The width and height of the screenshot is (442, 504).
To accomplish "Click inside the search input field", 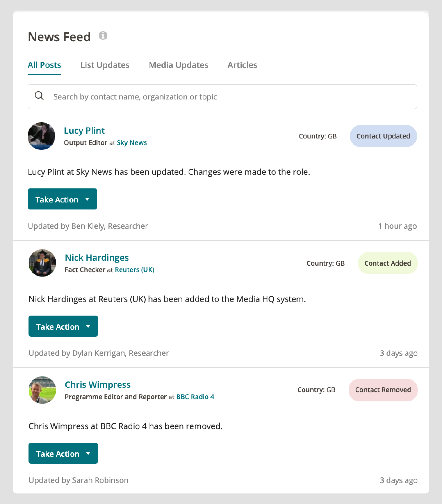I will coord(173,97).
